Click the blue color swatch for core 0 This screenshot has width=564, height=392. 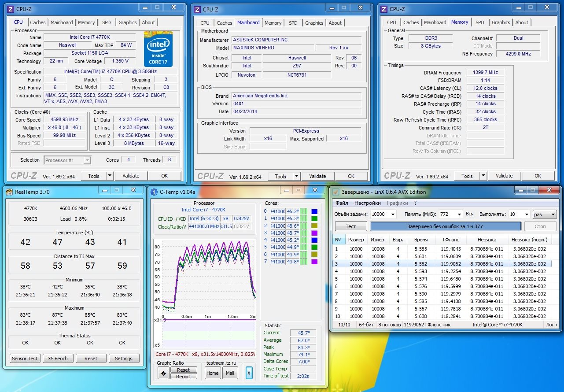[314, 211]
